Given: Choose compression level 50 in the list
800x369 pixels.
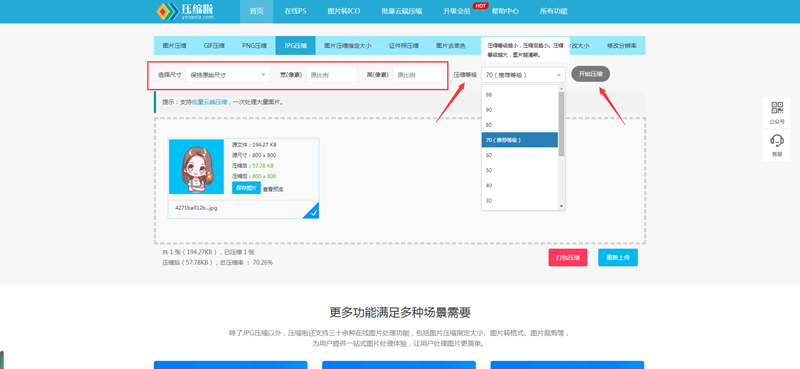Looking at the screenshot, I should 519,170.
